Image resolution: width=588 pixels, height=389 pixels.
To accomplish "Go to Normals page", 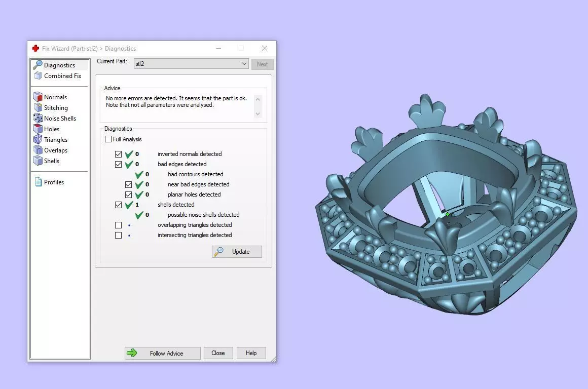I will 55,97.
